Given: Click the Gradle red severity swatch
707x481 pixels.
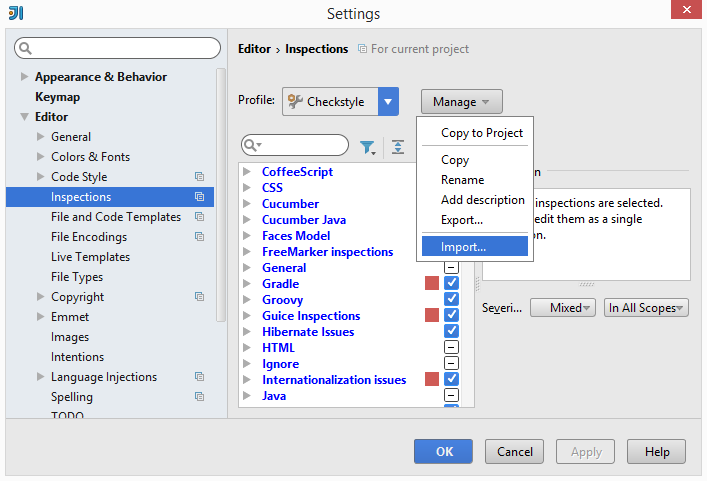Looking at the screenshot, I should tap(432, 283).
